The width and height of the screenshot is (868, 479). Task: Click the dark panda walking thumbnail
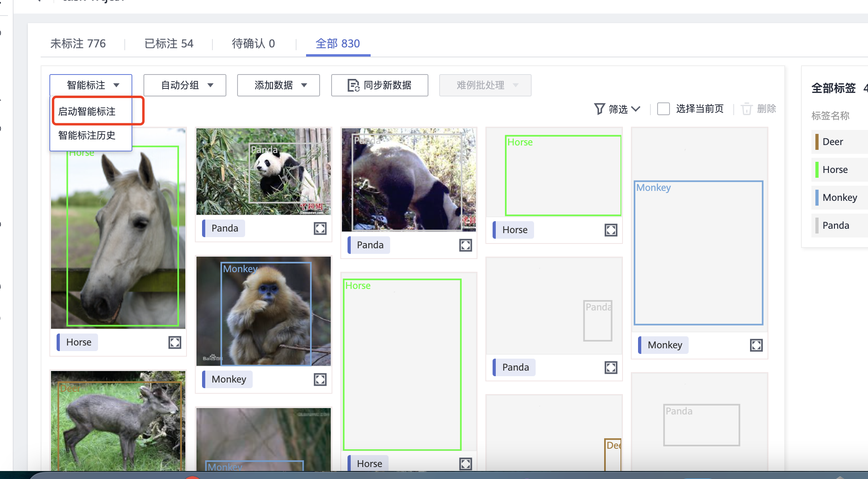click(409, 180)
